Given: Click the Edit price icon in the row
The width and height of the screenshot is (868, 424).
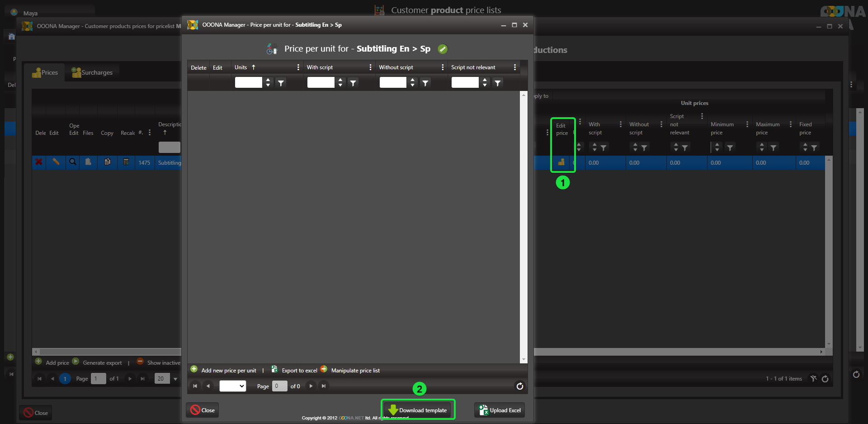Looking at the screenshot, I should 561,162.
